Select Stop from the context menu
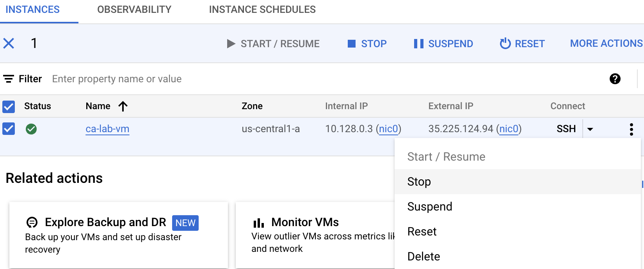Viewport: 644px width, 269px height. (419, 182)
